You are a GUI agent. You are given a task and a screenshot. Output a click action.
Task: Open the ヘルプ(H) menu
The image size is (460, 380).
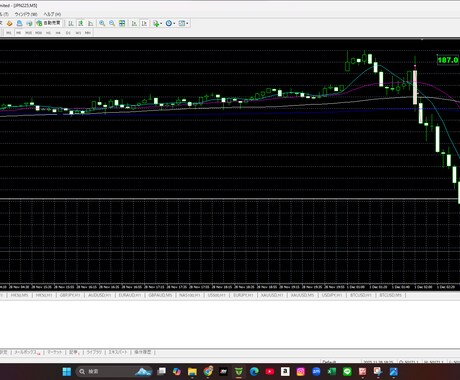(52, 14)
